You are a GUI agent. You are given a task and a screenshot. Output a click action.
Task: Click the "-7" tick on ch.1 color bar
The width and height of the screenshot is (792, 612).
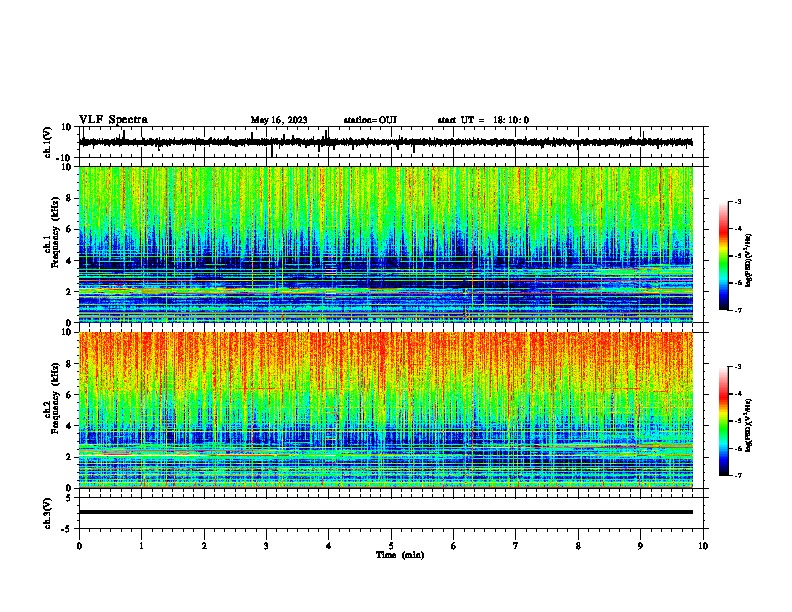click(x=738, y=310)
